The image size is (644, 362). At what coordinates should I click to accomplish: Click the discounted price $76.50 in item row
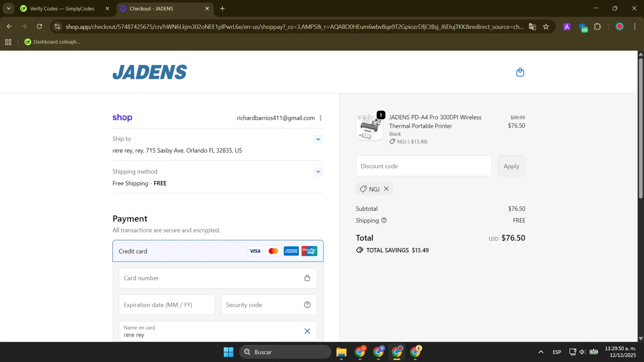516,126
